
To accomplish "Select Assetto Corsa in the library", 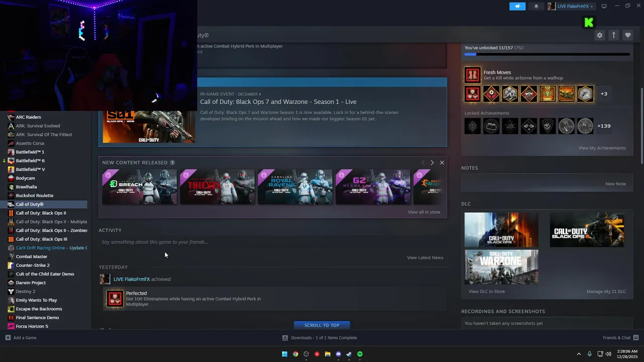I will coord(30,143).
